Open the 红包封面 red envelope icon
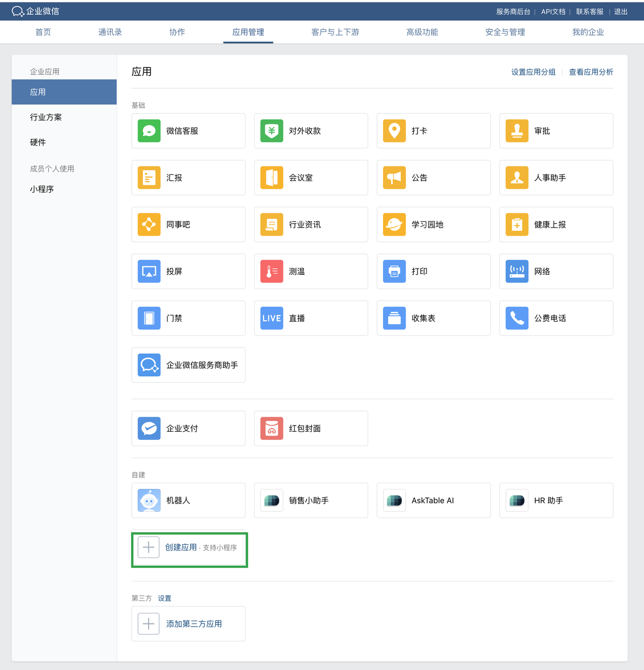This screenshot has height=670, width=644. (x=272, y=428)
